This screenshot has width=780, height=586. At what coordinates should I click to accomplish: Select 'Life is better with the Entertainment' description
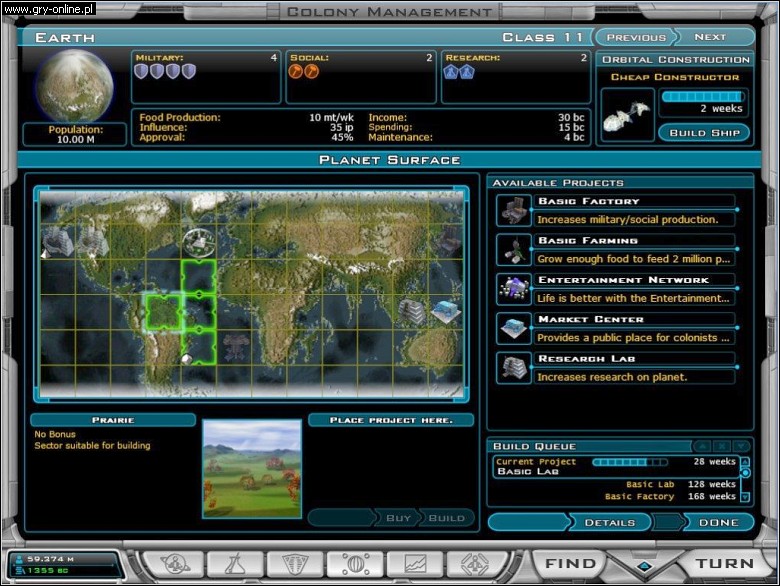click(633, 298)
